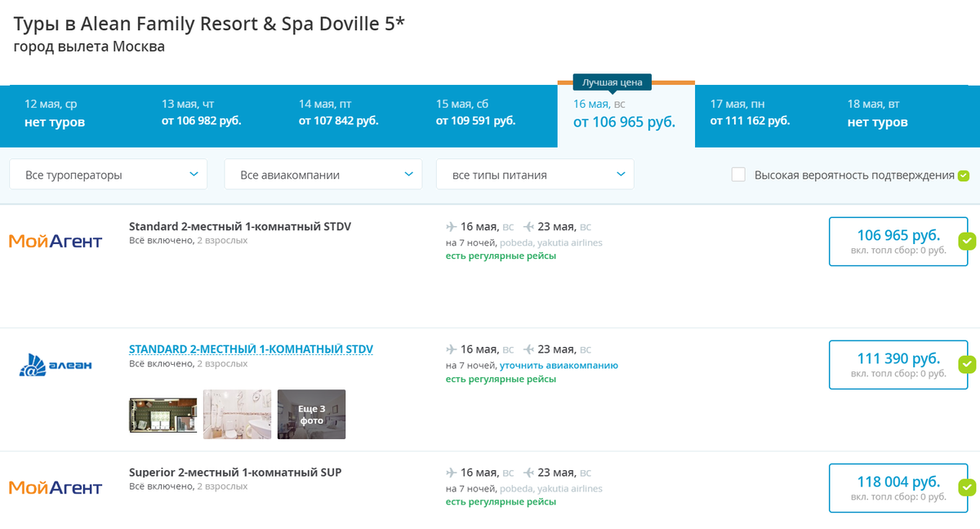Click green check badge on 118 004 руб. offer
Screen dimensions: 980x529
tap(967, 488)
